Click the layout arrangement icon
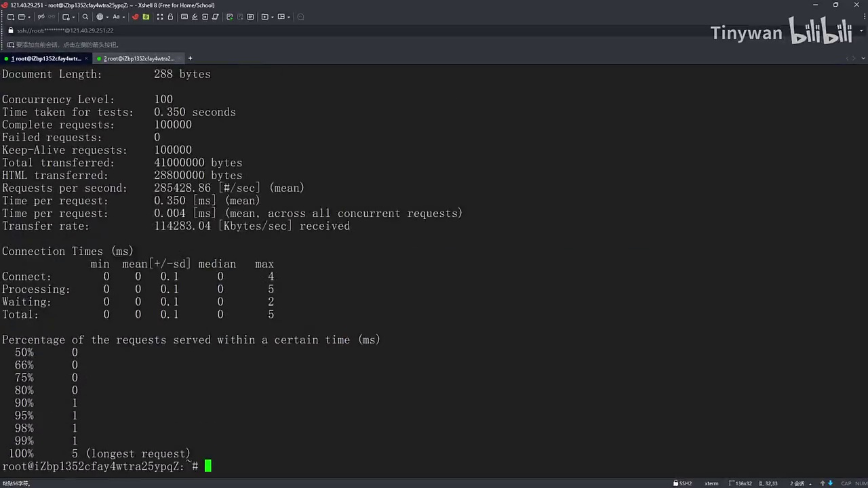Image resolution: width=868 pixels, height=488 pixels. coord(281,17)
